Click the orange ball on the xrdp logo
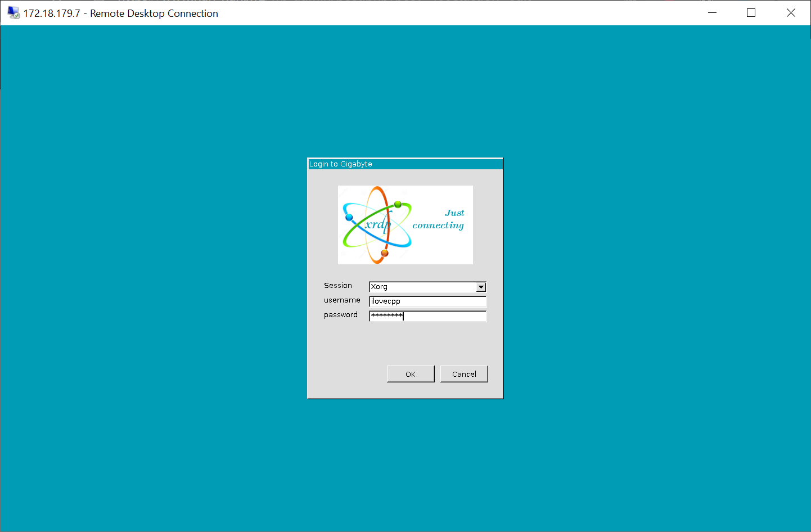This screenshot has width=811, height=532. (385, 253)
